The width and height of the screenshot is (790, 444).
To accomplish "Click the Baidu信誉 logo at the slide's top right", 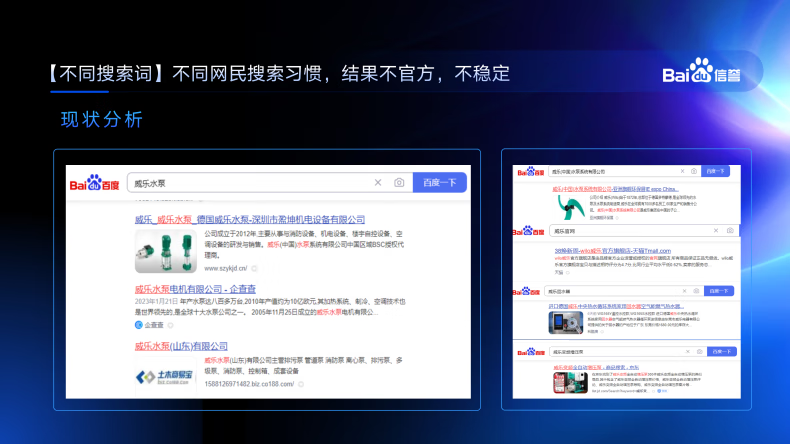I will pos(701,71).
